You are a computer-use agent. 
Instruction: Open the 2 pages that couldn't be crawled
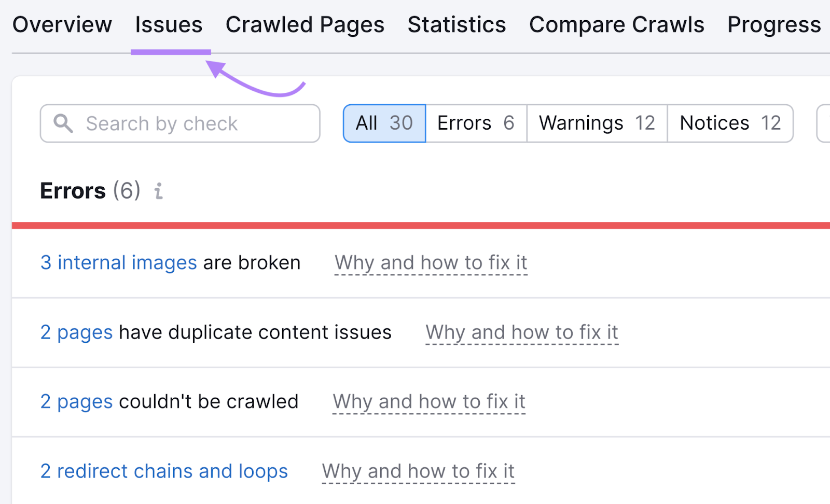tap(76, 401)
